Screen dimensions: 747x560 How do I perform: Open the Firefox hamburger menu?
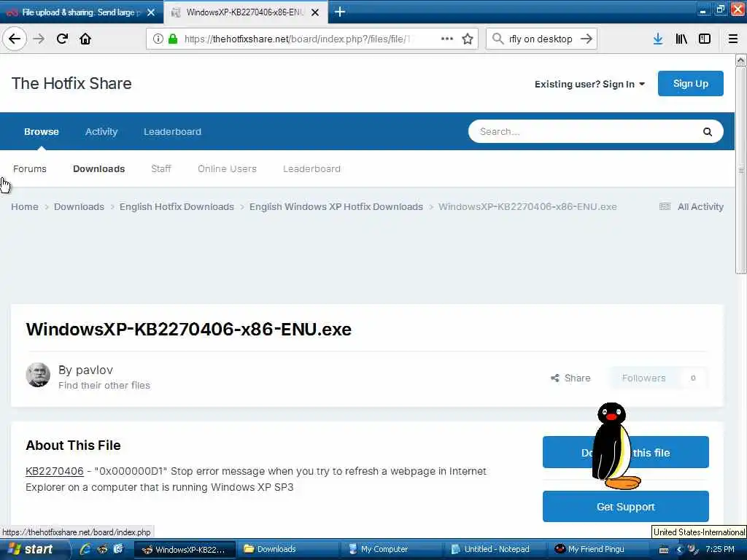coord(733,39)
